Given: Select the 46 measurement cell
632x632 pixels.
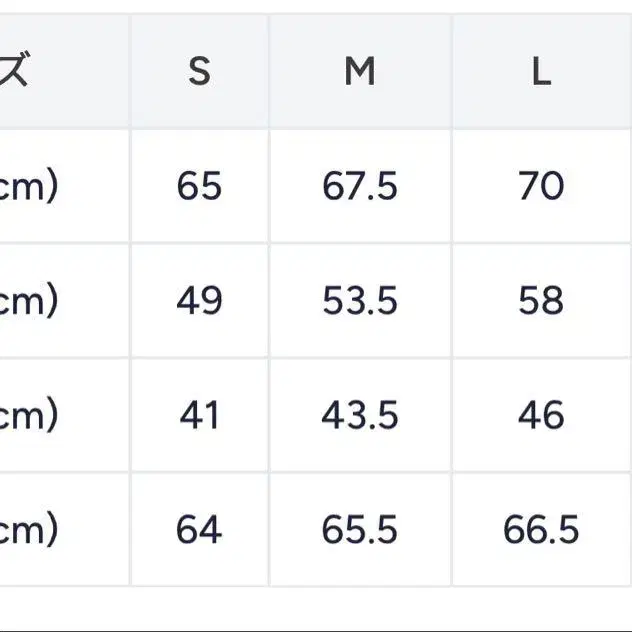Looking at the screenshot, I should (x=541, y=415).
